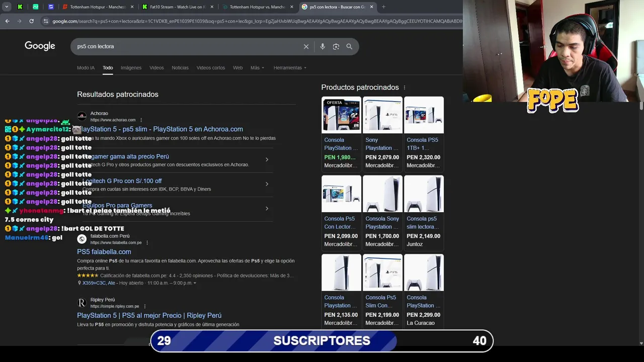Open a new browser tab with plus
Viewport: 644px width, 362px height.
pyautogui.click(x=383, y=7)
